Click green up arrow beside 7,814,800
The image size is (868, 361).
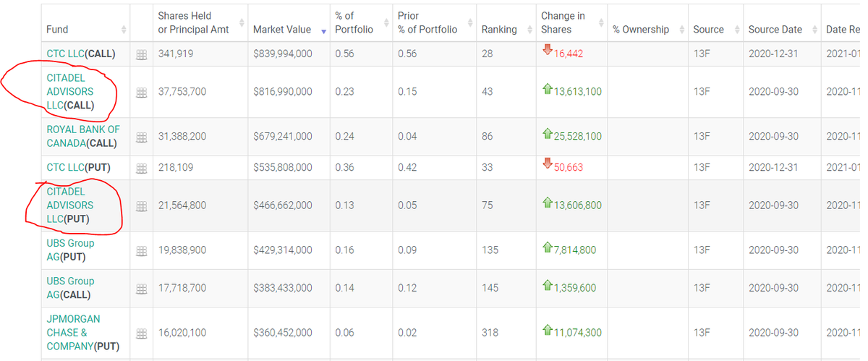547,247
